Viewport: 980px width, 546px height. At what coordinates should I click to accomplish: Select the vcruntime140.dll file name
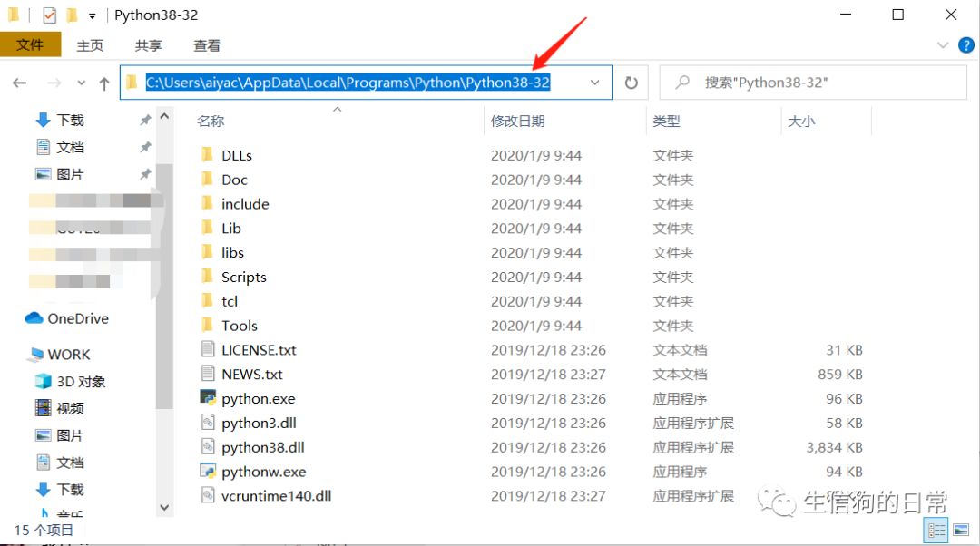[x=276, y=496]
